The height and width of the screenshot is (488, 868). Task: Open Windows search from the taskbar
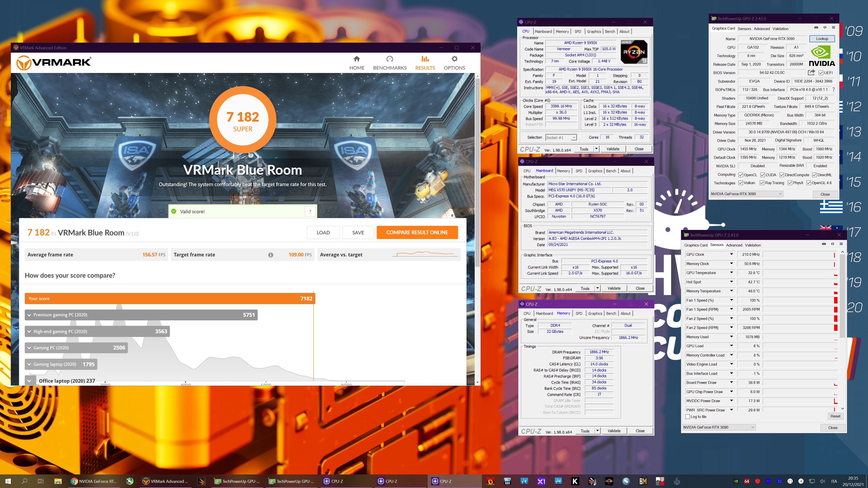24,481
